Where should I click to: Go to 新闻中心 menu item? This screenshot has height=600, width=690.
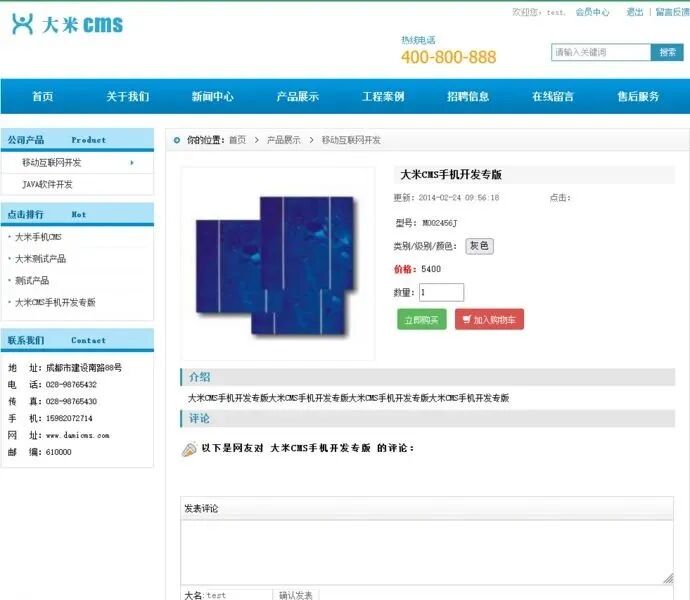[213, 96]
